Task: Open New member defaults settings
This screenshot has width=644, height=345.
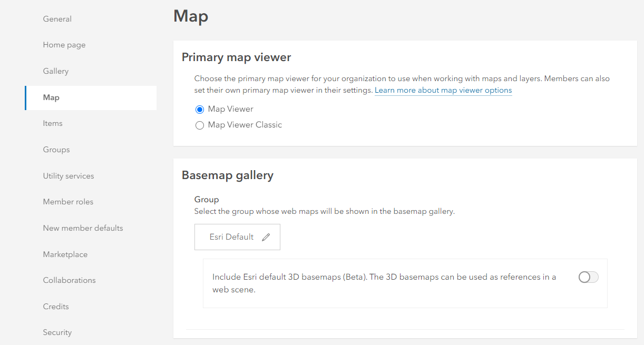Action: [x=83, y=228]
